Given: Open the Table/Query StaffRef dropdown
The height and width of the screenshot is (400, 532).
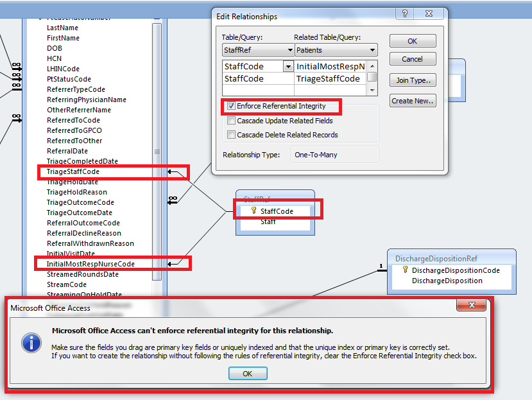Looking at the screenshot, I should (x=290, y=50).
